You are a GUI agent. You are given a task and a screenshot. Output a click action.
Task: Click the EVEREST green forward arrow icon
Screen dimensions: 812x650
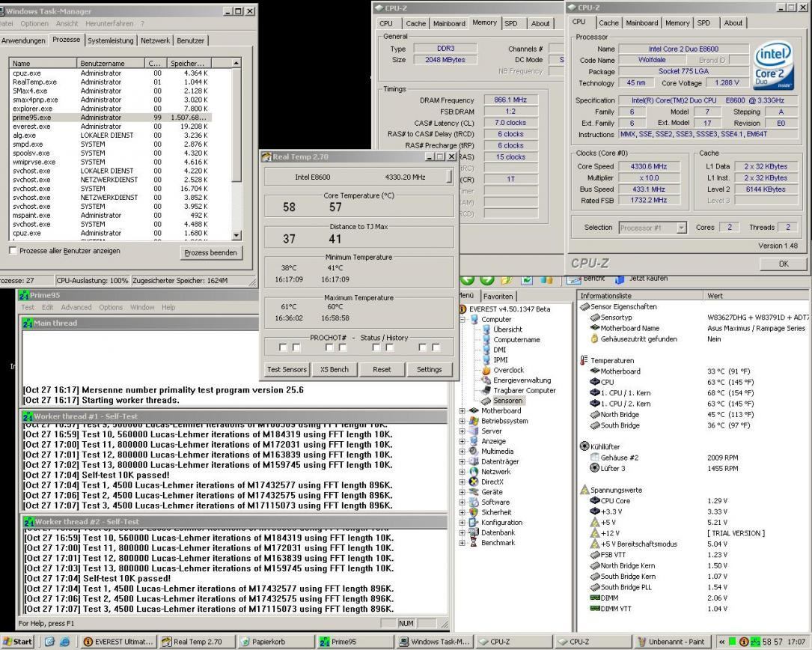pyautogui.click(x=486, y=280)
